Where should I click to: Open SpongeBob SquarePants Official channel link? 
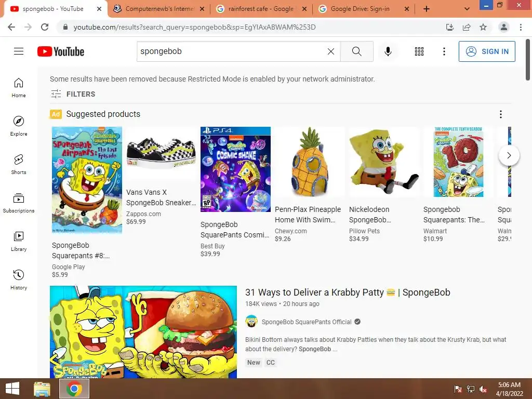(x=307, y=322)
